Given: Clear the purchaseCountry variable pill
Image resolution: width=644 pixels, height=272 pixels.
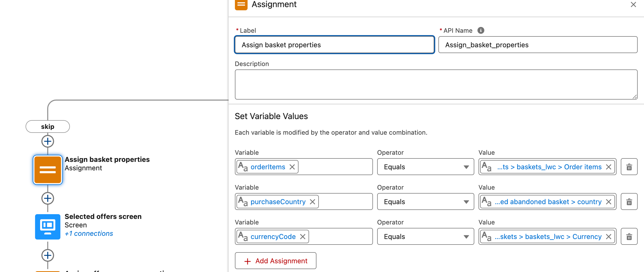Looking at the screenshot, I should coord(312,202).
